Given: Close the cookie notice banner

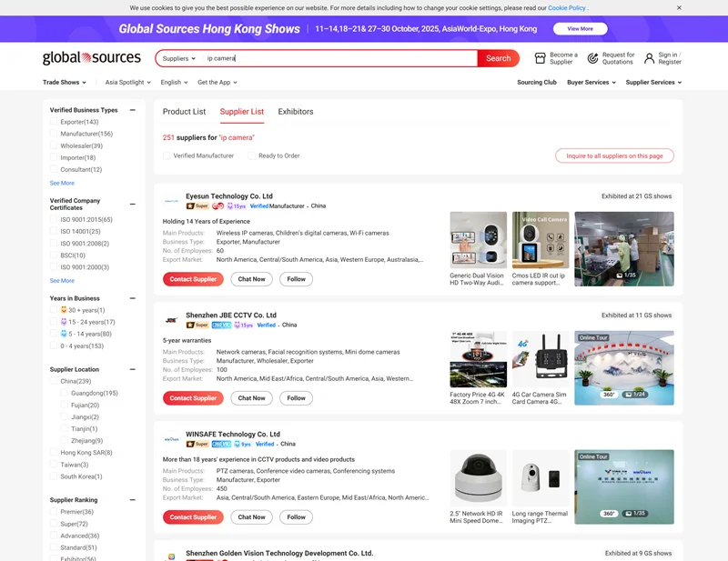Looking at the screenshot, I should tap(679, 8).
